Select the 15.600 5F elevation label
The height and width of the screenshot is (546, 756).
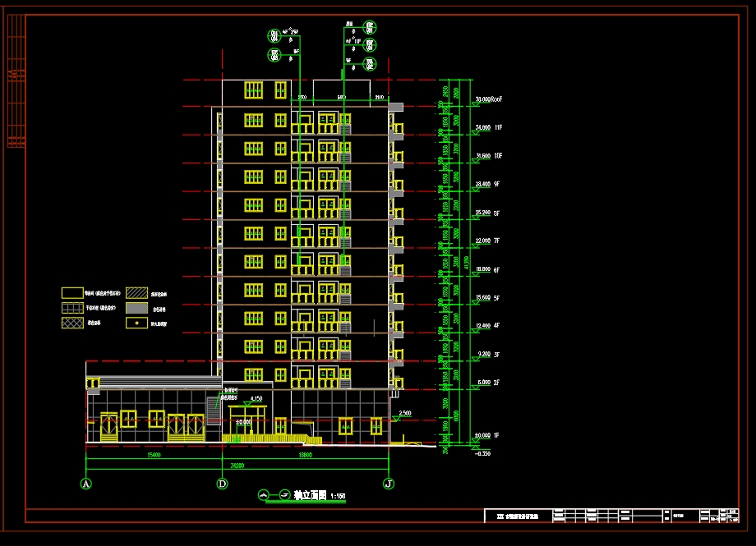point(487,297)
